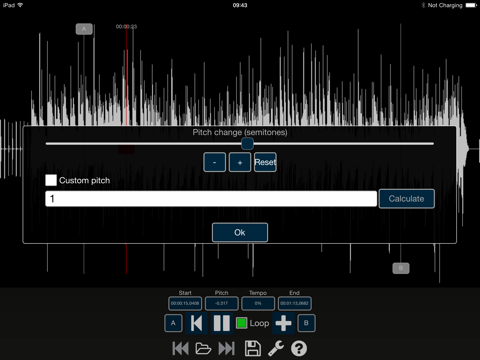
Task: Set loop point B in bottom controls
Action: click(x=306, y=323)
